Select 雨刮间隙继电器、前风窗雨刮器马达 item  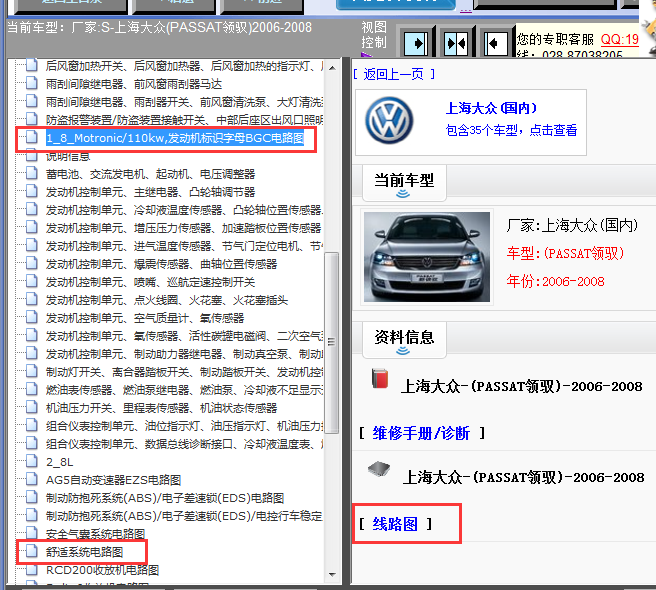click(x=134, y=84)
